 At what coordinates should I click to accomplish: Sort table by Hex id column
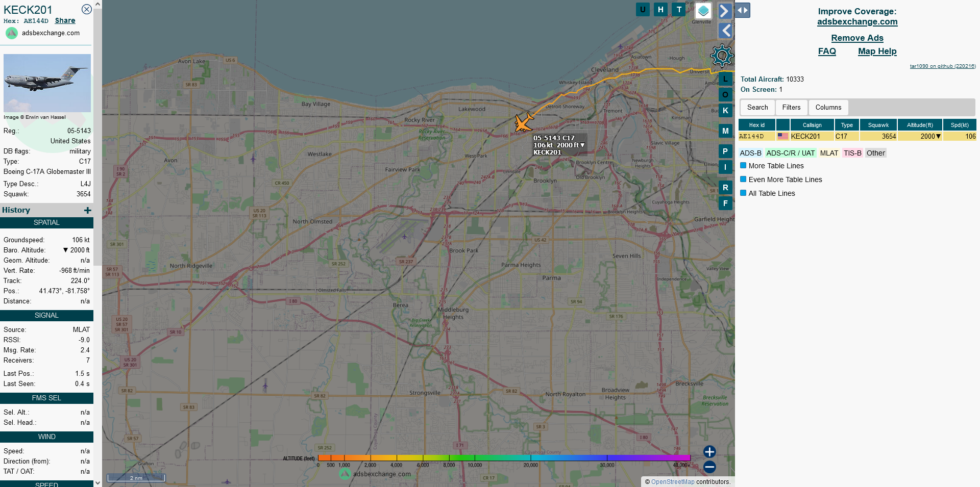(757, 125)
